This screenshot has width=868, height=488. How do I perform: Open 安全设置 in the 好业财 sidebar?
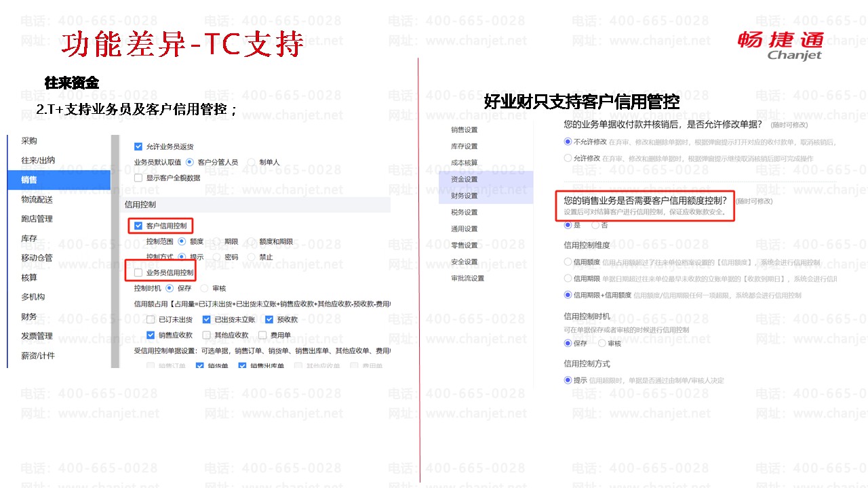point(464,262)
